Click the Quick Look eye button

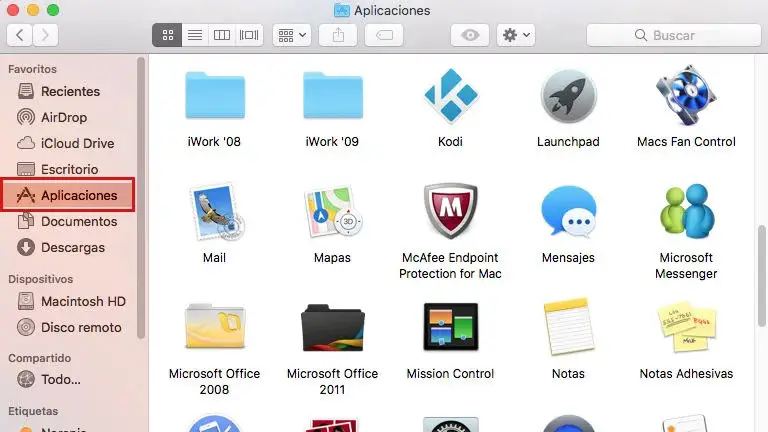click(x=470, y=35)
